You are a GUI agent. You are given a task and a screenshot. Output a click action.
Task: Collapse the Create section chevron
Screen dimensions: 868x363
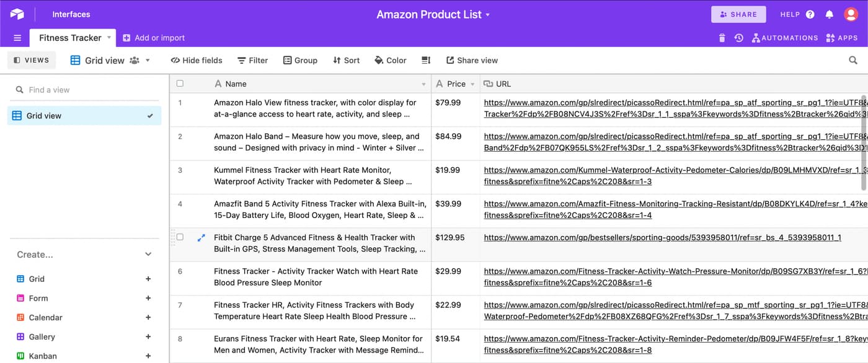click(148, 254)
